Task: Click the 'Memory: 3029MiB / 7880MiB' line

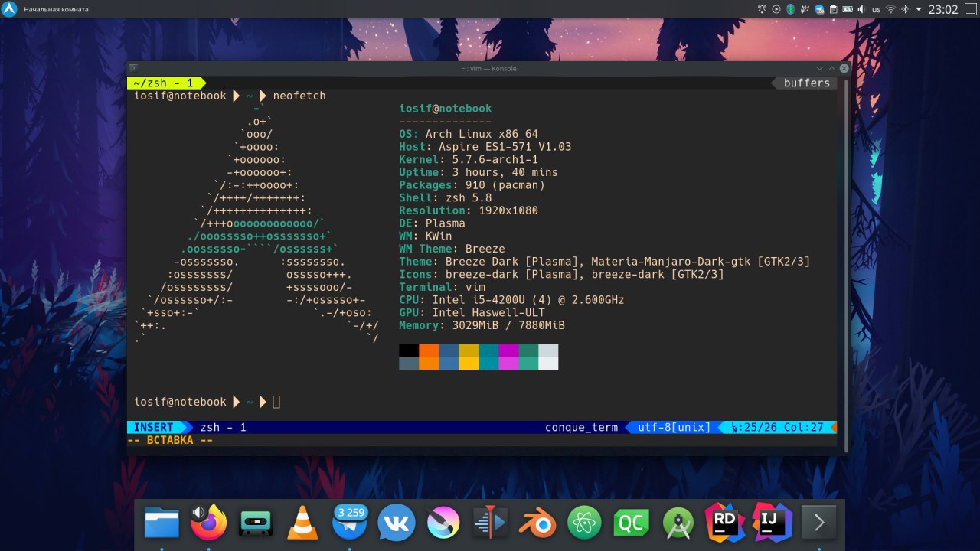Action: coord(482,325)
